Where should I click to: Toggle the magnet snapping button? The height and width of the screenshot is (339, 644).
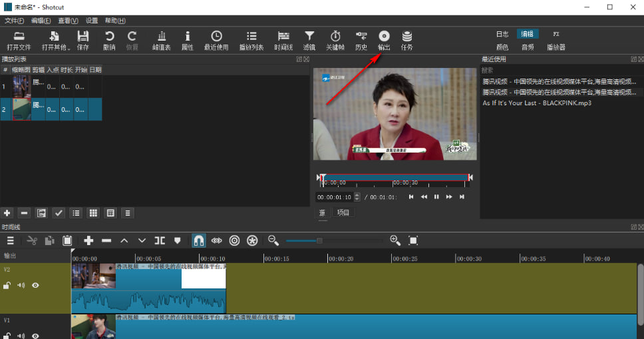click(198, 240)
